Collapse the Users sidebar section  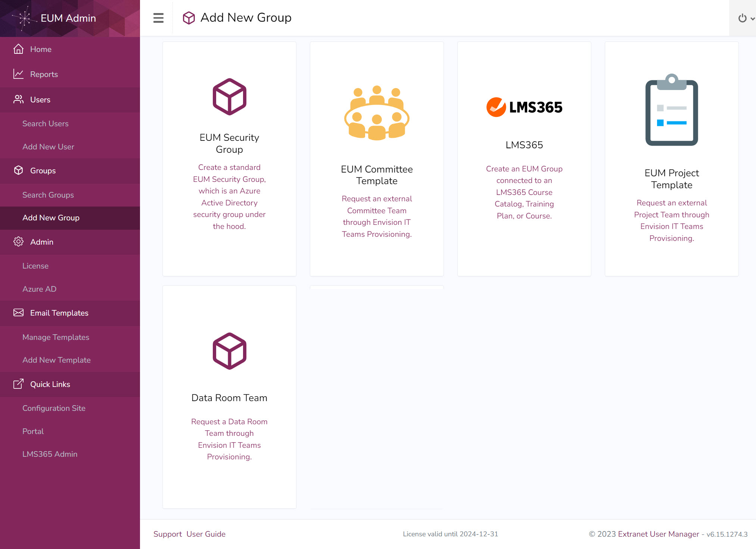point(40,100)
